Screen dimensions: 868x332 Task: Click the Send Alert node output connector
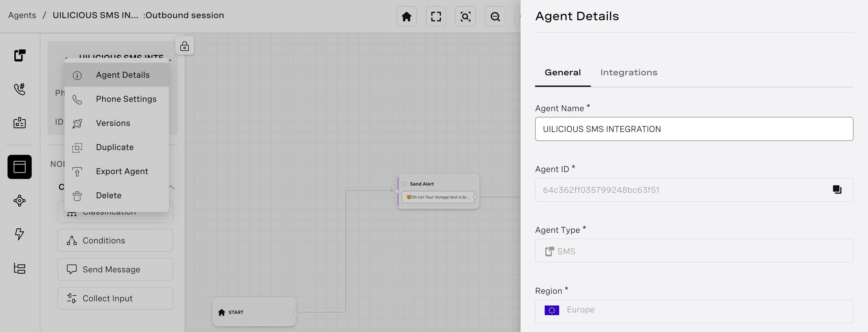pyautogui.click(x=475, y=197)
